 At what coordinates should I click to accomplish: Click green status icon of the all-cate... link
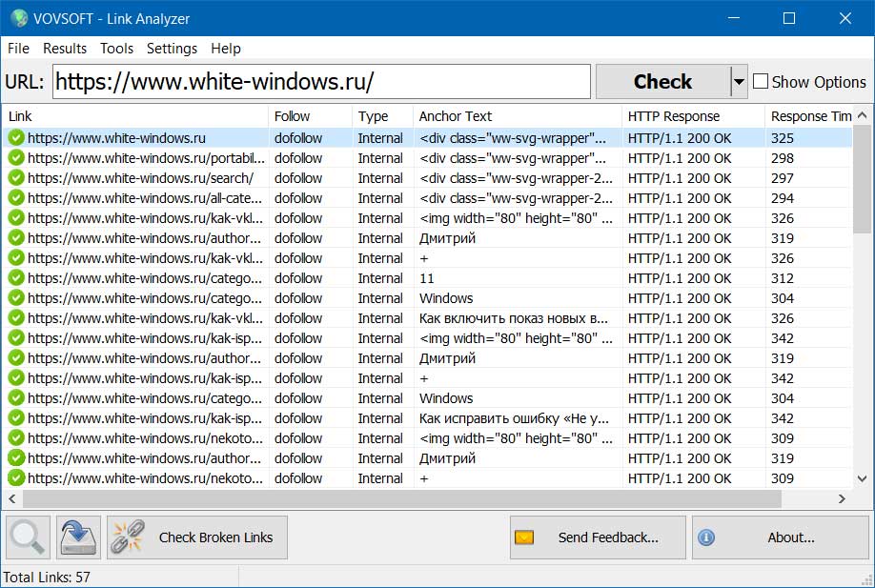[x=16, y=198]
